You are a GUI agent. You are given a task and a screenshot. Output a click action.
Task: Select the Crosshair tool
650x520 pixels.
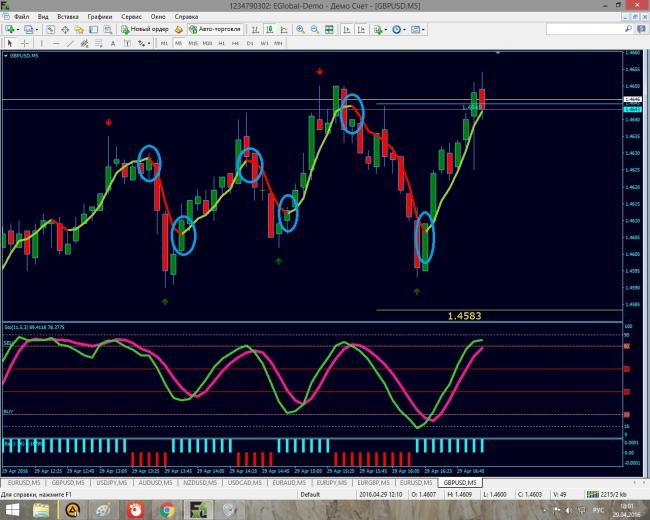coord(24,44)
